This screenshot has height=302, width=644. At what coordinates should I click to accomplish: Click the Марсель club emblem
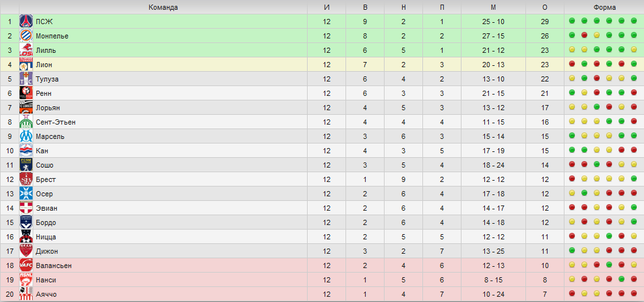click(x=26, y=136)
